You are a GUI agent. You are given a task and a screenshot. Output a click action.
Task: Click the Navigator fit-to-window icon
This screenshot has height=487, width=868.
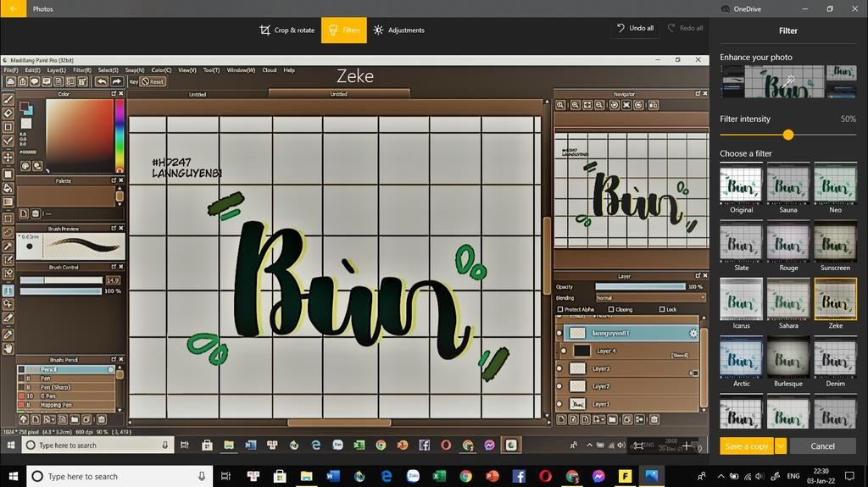587,104
